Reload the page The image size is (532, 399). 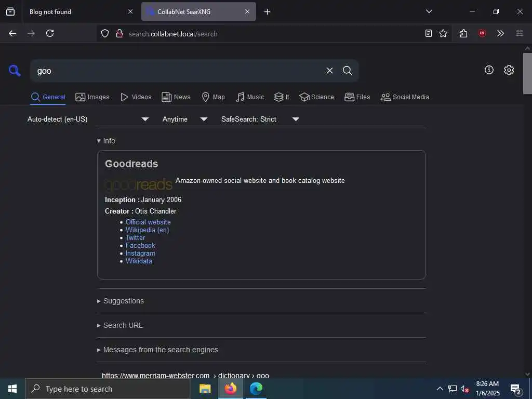(50, 33)
